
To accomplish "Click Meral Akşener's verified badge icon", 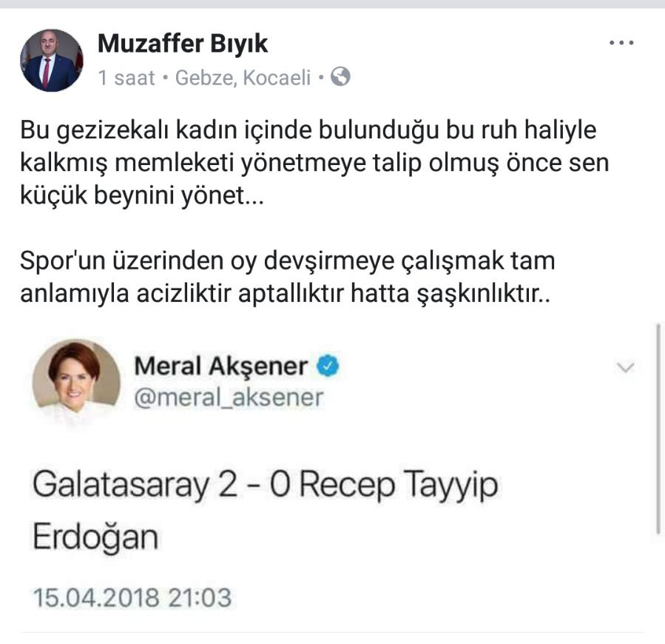I will point(328,366).
